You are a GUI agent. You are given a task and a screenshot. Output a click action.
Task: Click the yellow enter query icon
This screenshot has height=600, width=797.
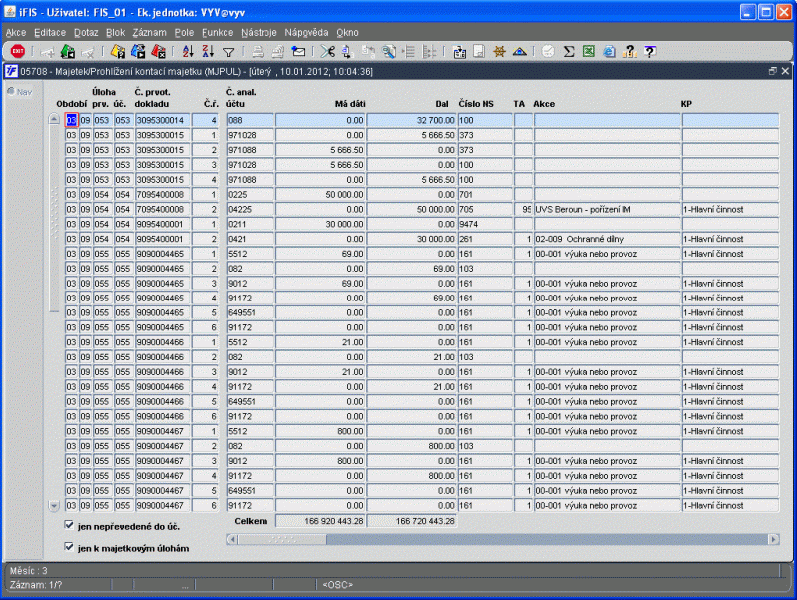pos(118,51)
